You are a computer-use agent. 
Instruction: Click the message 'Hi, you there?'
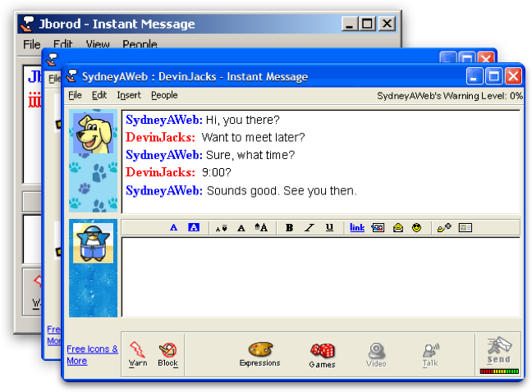click(x=242, y=120)
